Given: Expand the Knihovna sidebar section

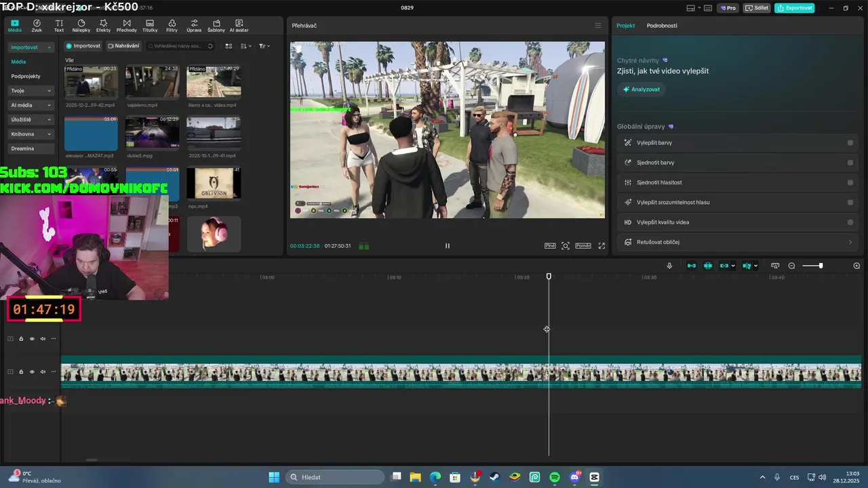Looking at the screenshot, I should [49, 134].
